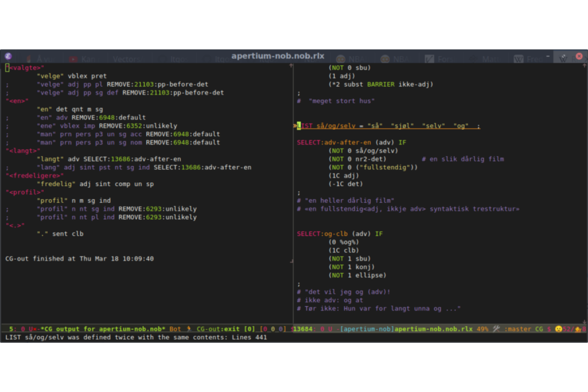Click the chart icon on the Fors tab
The height and width of the screenshot is (392, 588).
(429, 59)
